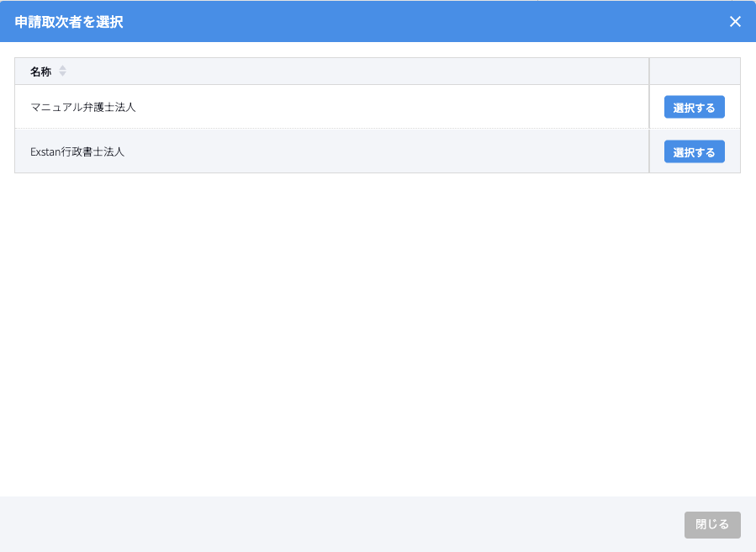The height and width of the screenshot is (552, 756).
Task: Select the Exstan行政書士法人 row name
Action: coord(77,152)
